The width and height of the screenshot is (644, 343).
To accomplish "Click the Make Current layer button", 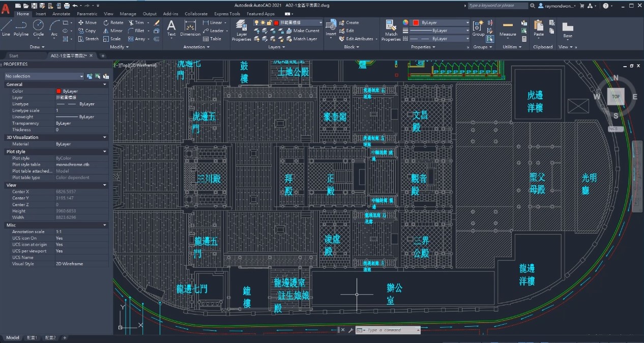I will 306,31.
